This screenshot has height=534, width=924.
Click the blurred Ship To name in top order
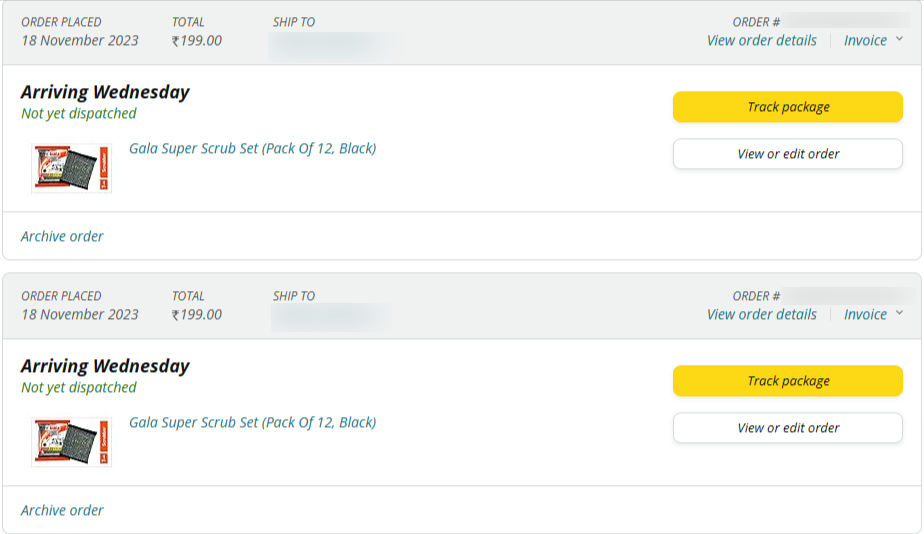(333, 43)
